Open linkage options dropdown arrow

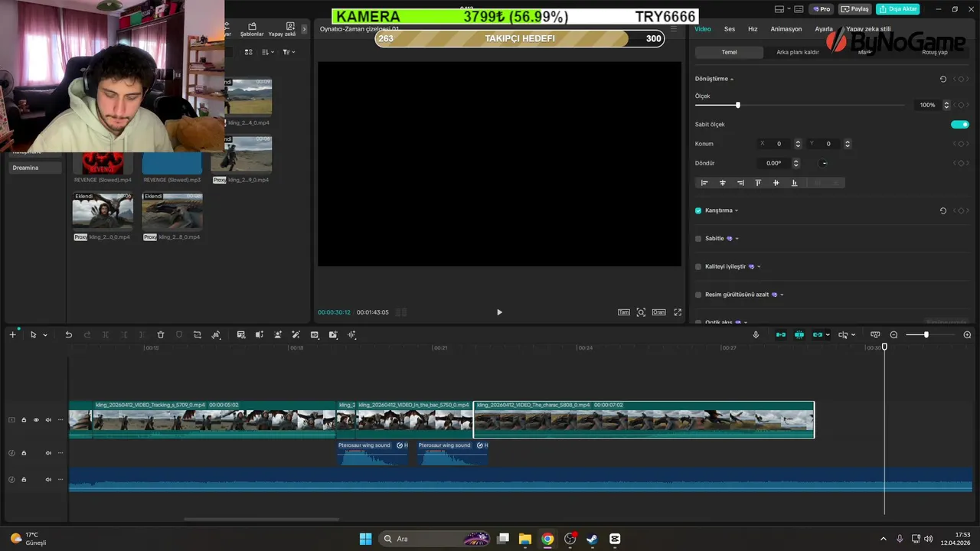pyautogui.click(x=828, y=335)
